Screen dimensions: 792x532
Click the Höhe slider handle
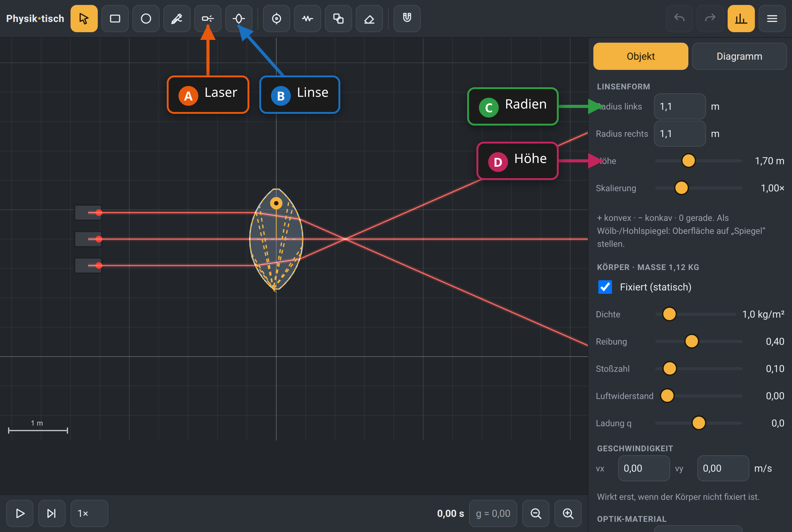[x=688, y=161]
